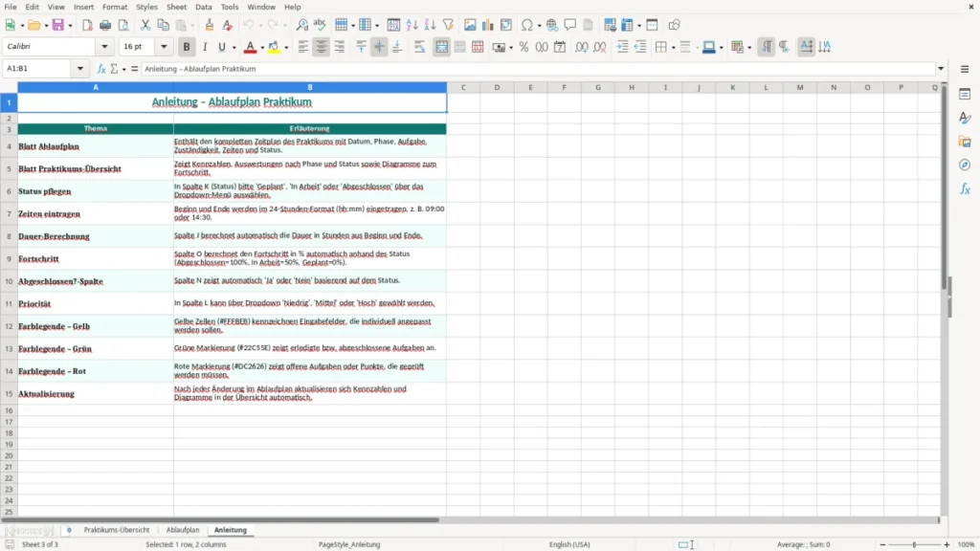This screenshot has width=980, height=551.
Task: Insert a hyperlink with the globe icon
Action: pos(552,25)
